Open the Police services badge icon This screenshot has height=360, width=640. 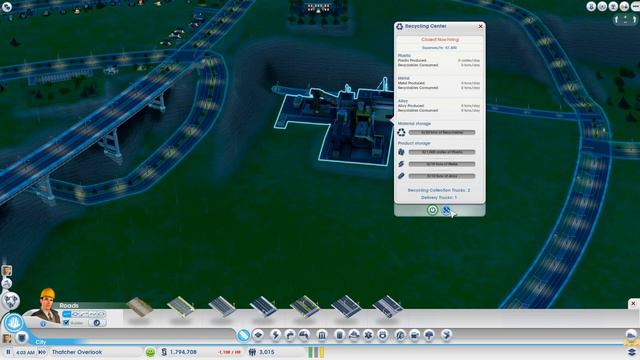[x=382, y=335]
